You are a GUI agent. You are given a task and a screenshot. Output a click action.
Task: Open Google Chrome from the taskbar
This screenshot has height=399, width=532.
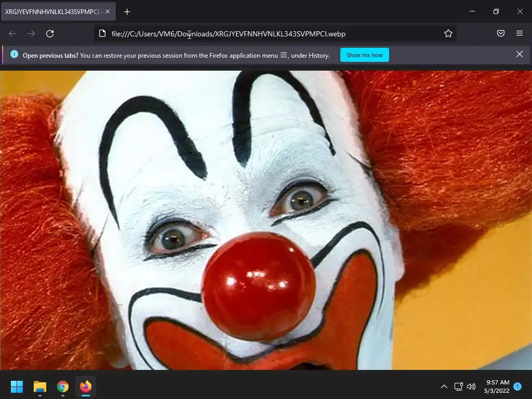(63, 387)
